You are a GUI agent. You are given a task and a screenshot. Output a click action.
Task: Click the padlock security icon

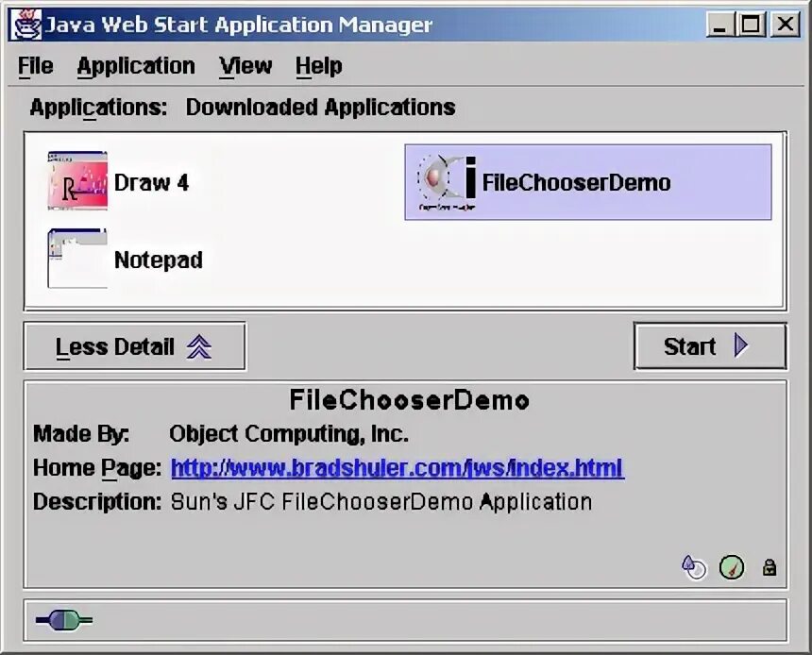pos(770,567)
